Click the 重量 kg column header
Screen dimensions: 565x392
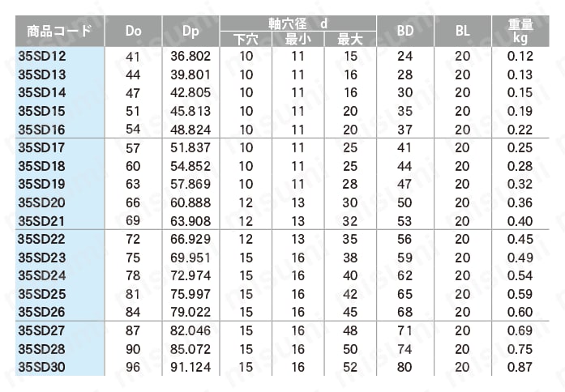click(520, 31)
